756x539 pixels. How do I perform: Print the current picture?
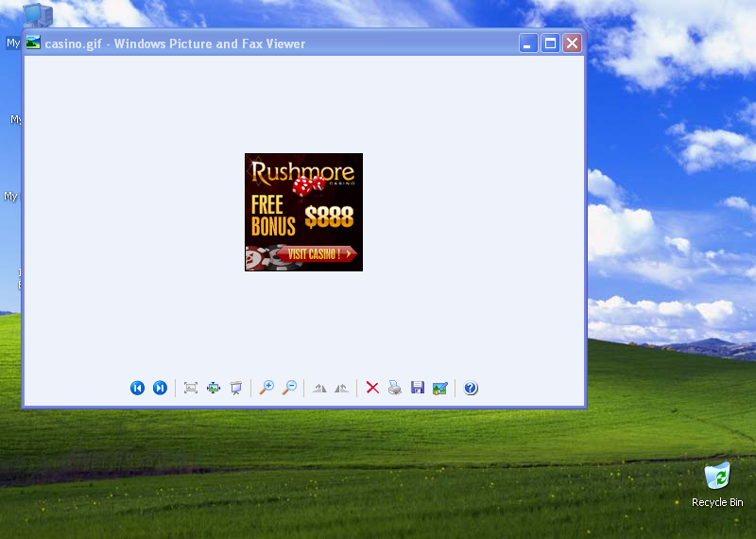395,388
